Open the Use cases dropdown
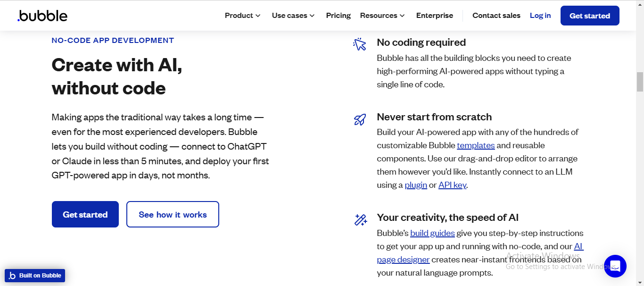Screen dimensions: 644x286 tap(293, 15)
